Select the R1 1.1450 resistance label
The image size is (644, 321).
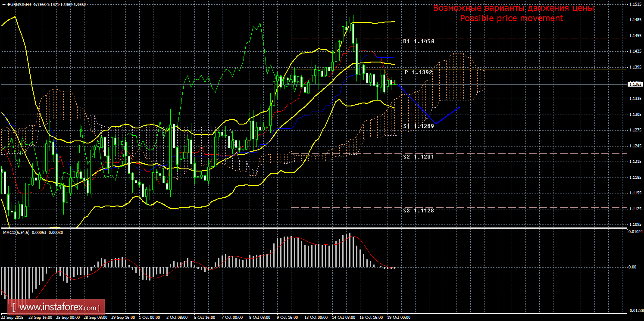pos(418,41)
